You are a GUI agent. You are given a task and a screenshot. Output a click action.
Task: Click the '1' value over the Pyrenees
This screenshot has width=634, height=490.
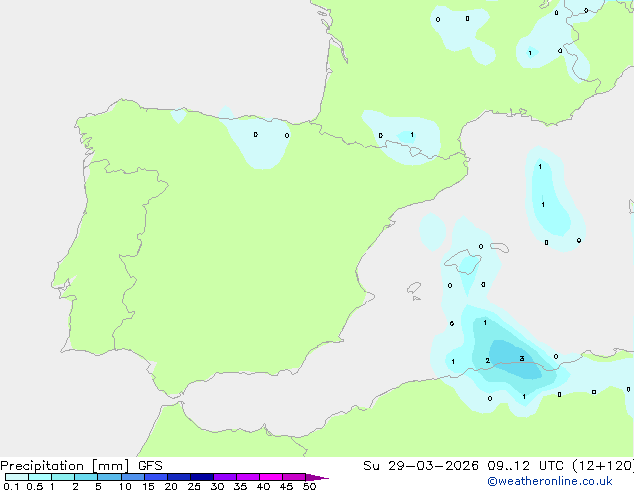412,135
